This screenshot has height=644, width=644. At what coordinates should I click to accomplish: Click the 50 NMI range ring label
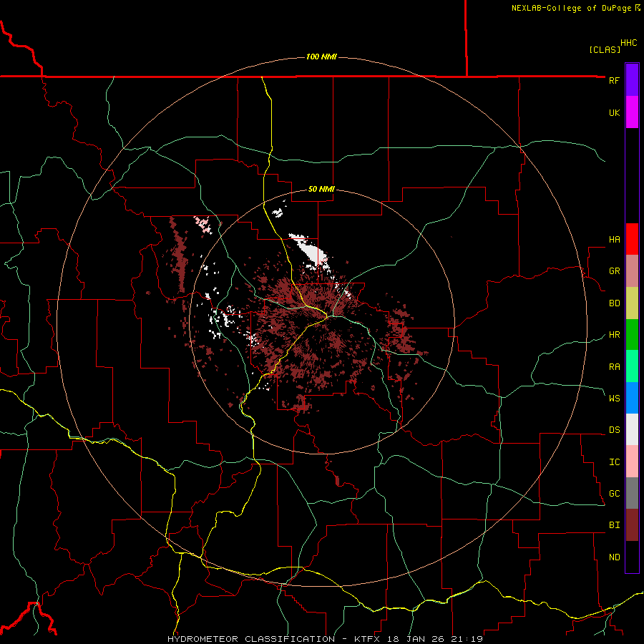321,189
